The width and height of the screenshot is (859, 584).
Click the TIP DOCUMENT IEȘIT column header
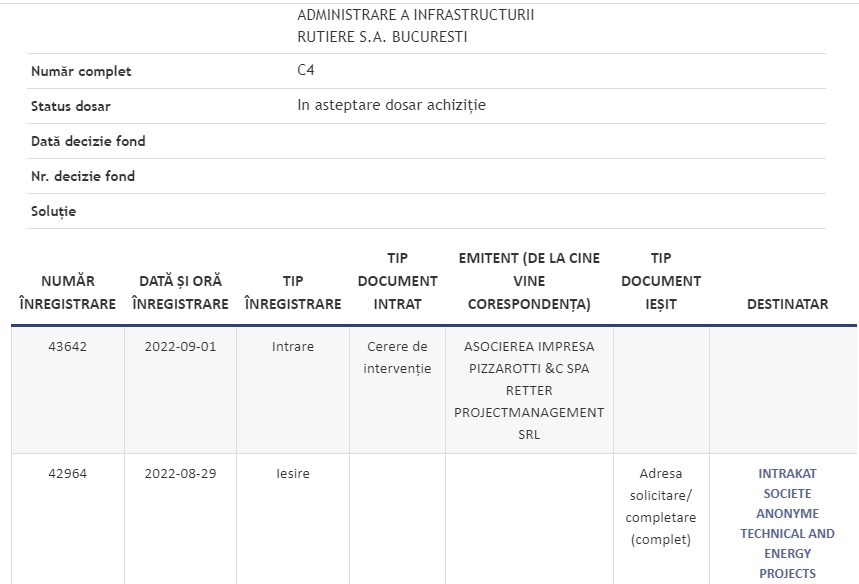coord(661,281)
